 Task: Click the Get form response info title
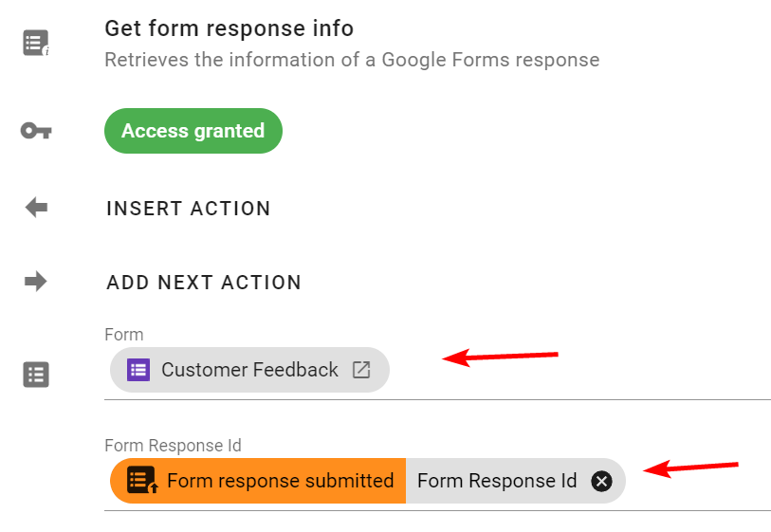coord(229,29)
